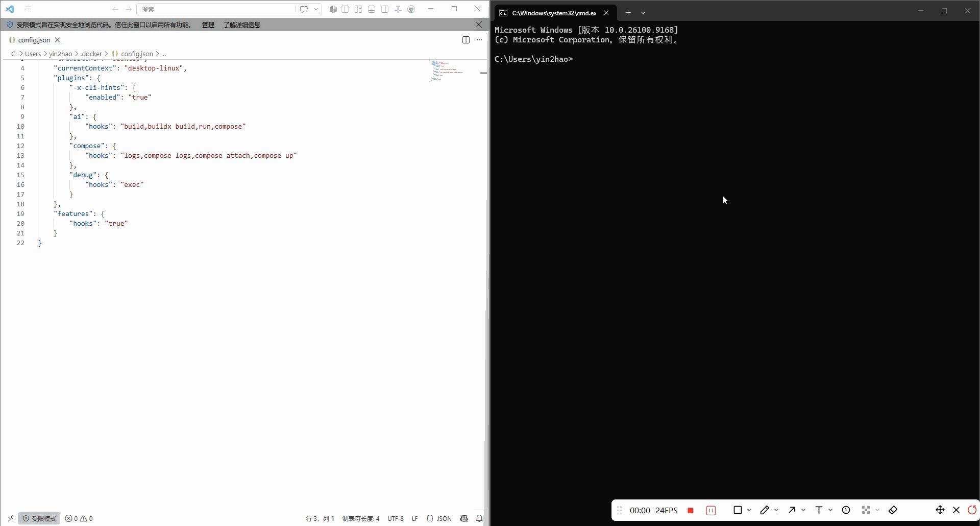Expand the terminal profile dropdown arrow
980x526 pixels.
[643, 13]
